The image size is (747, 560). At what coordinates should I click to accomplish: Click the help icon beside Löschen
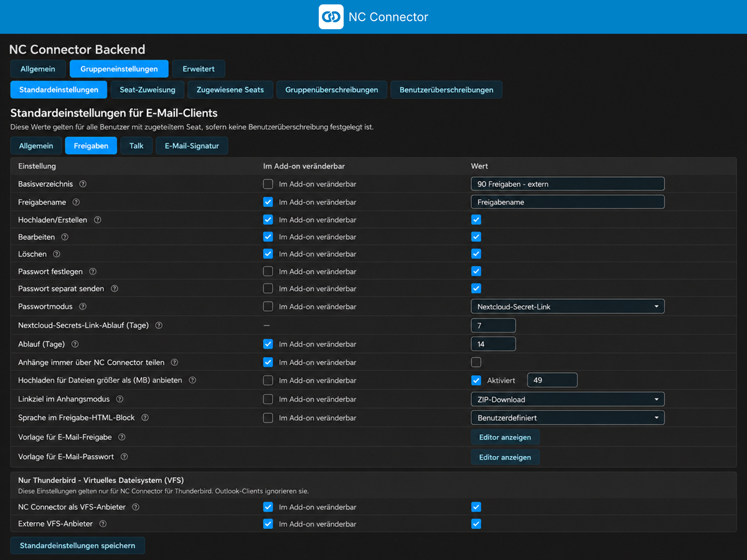coord(57,254)
